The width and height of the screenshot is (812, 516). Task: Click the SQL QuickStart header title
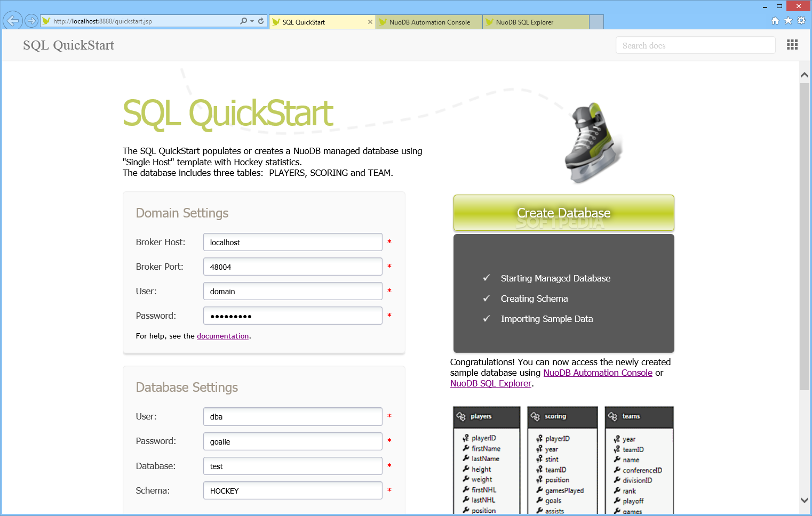(x=68, y=45)
